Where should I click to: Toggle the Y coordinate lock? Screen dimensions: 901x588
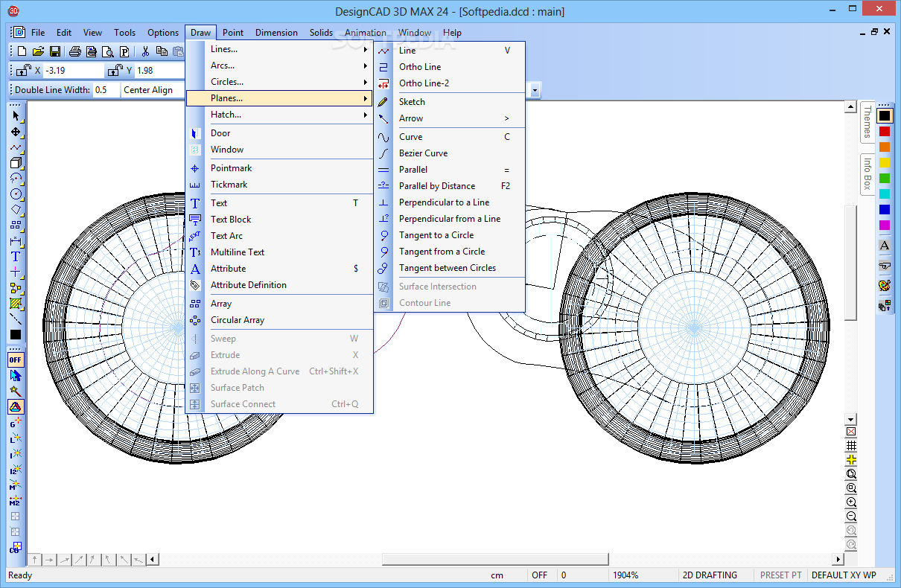click(x=115, y=71)
